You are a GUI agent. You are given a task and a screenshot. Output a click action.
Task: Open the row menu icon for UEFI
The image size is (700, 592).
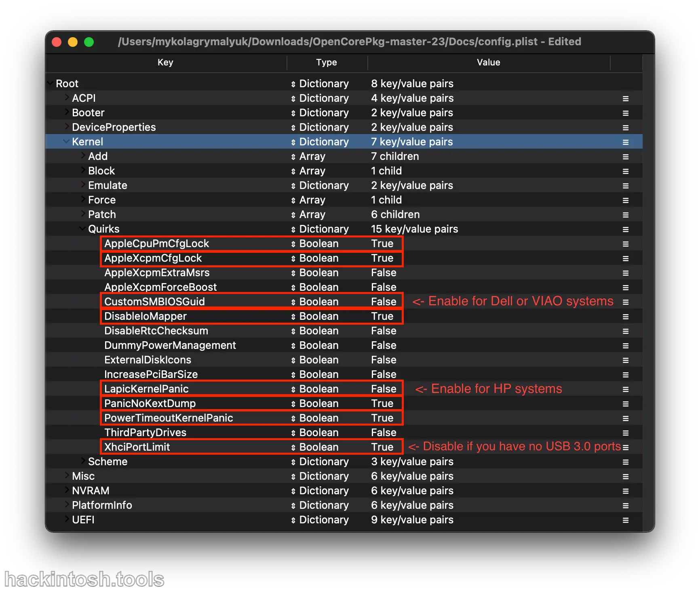click(x=626, y=520)
